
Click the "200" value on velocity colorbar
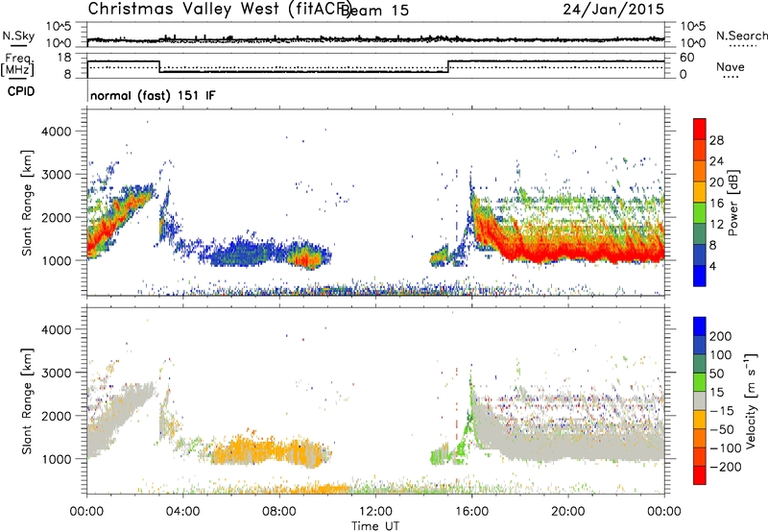(721, 336)
